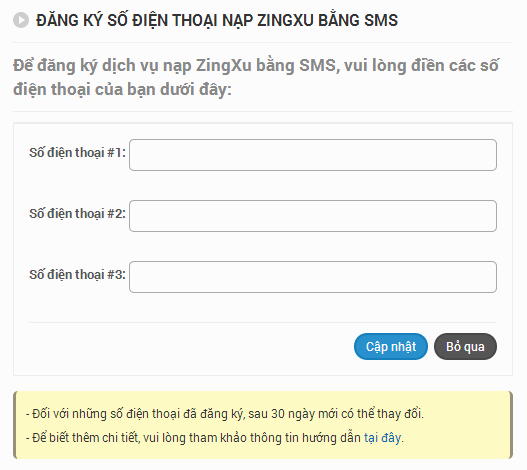Click the brown left edge of yellow note
Image resolution: width=527 pixels, height=470 pixels.
[14, 425]
